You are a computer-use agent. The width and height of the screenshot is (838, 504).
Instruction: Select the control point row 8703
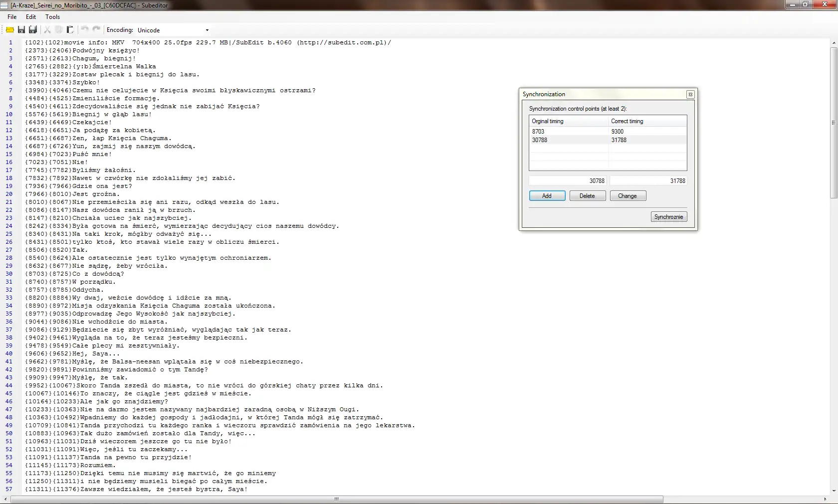coord(608,132)
